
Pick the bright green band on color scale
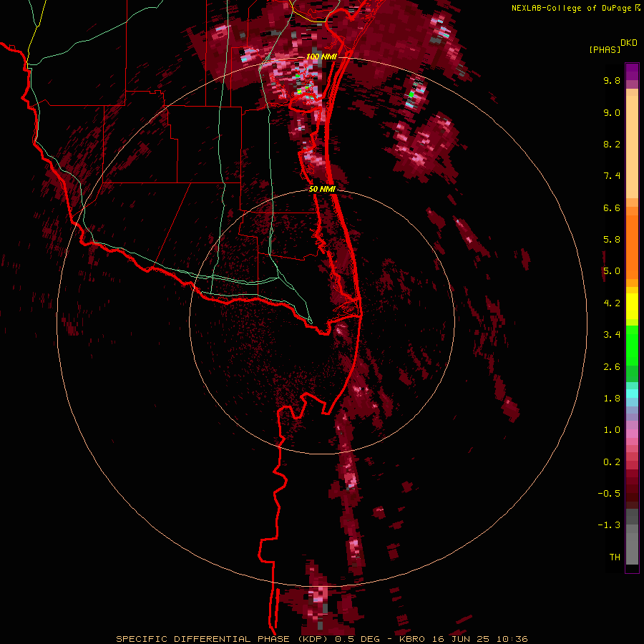pos(632,346)
